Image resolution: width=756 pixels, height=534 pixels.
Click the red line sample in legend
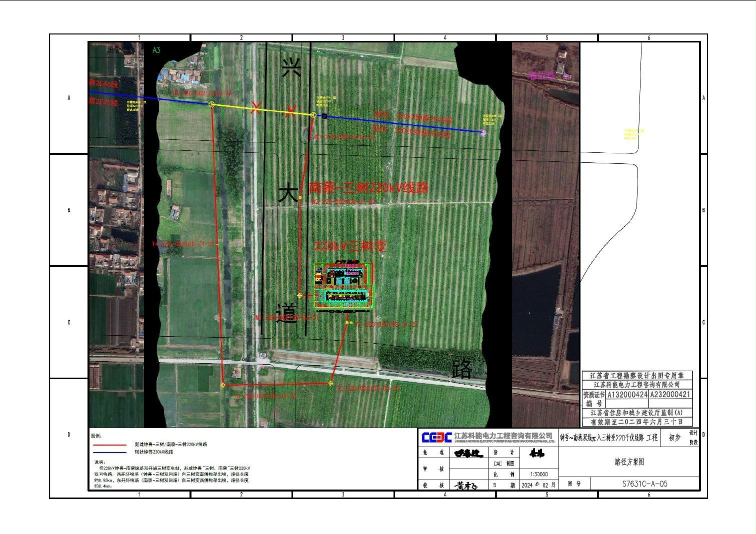point(110,444)
